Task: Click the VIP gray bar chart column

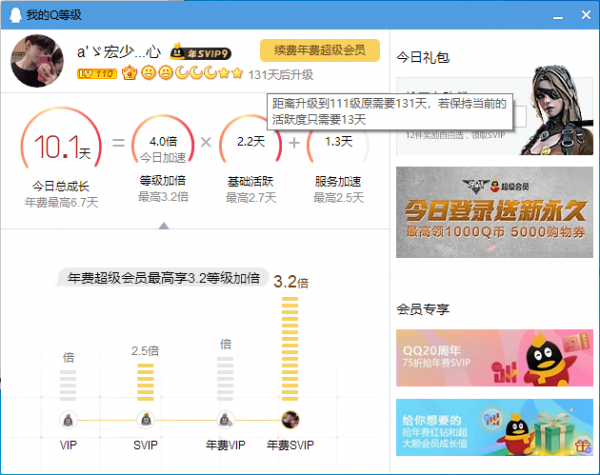Action: tap(68, 385)
